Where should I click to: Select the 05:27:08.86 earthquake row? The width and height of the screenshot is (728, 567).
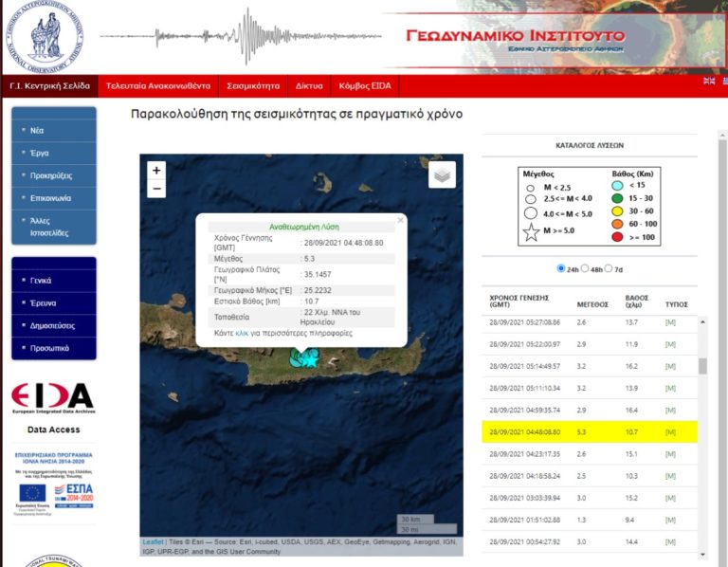(590, 322)
